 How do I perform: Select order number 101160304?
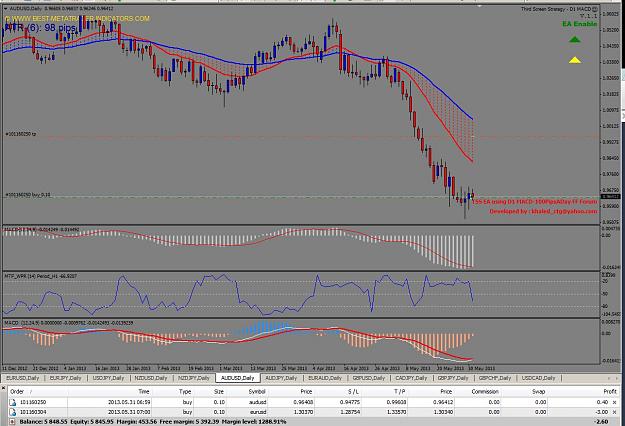point(33,412)
